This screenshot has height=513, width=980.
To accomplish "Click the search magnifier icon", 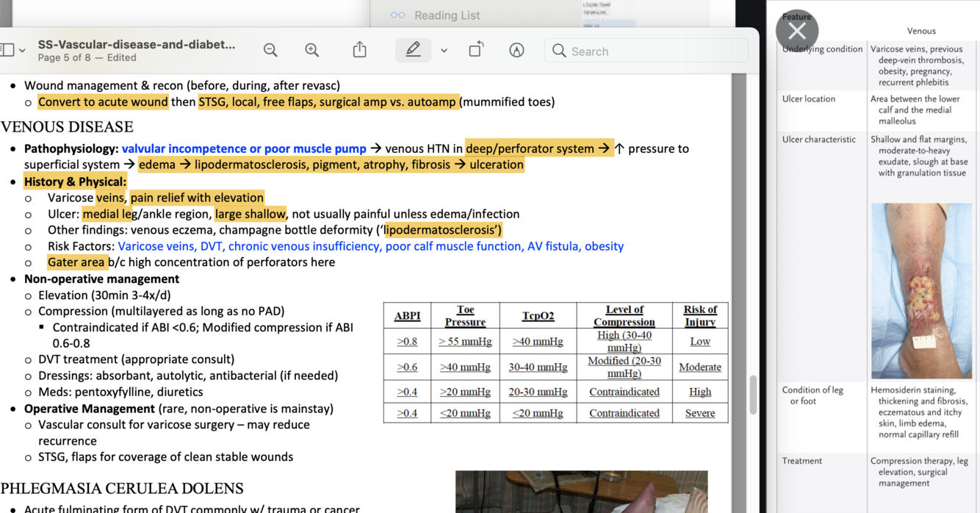I will coord(559,51).
